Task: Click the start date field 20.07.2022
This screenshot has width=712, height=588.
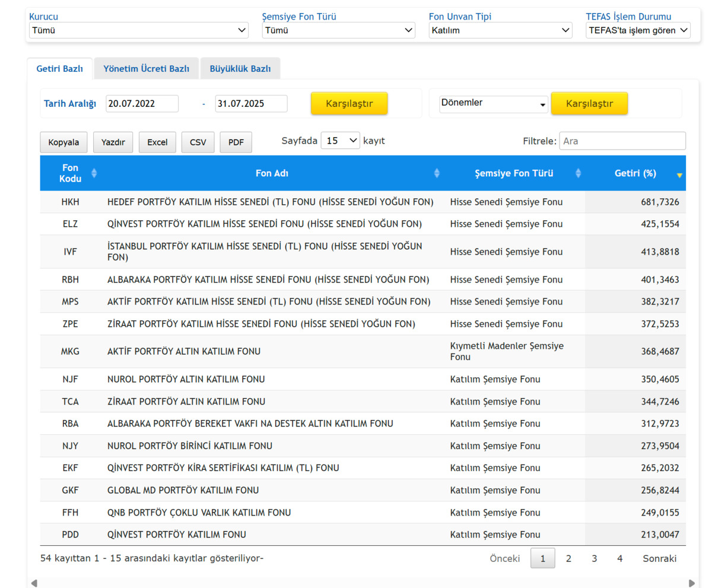Action: tap(142, 103)
